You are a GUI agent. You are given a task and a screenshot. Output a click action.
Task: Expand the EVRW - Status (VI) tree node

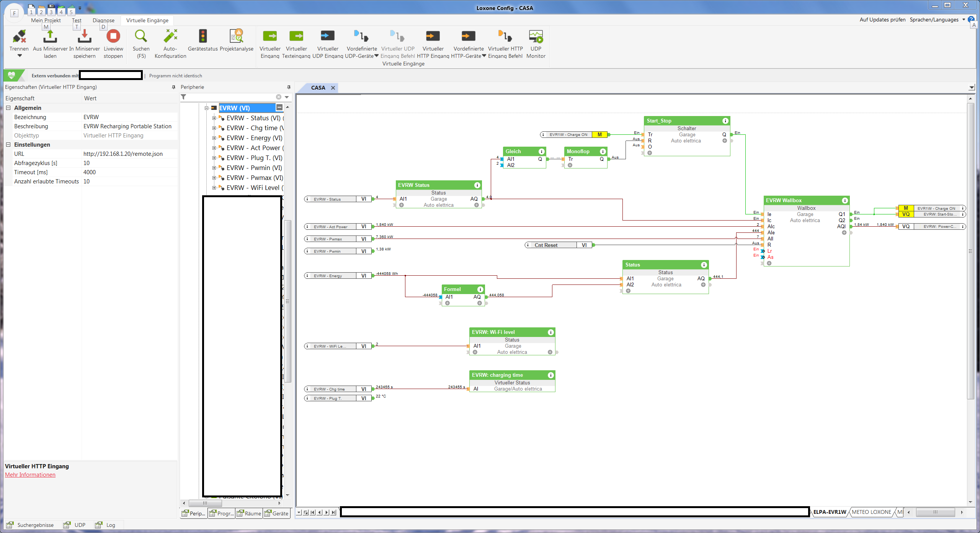click(x=214, y=118)
